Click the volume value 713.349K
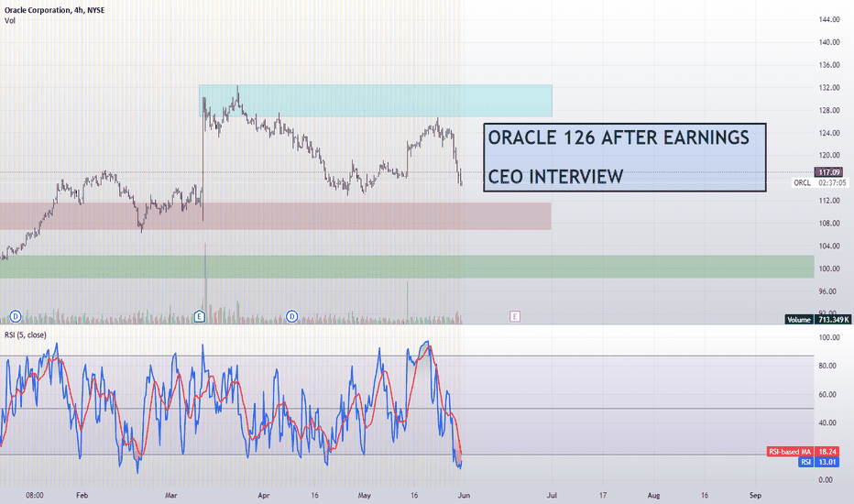The height and width of the screenshot is (504, 854). point(833,319)
